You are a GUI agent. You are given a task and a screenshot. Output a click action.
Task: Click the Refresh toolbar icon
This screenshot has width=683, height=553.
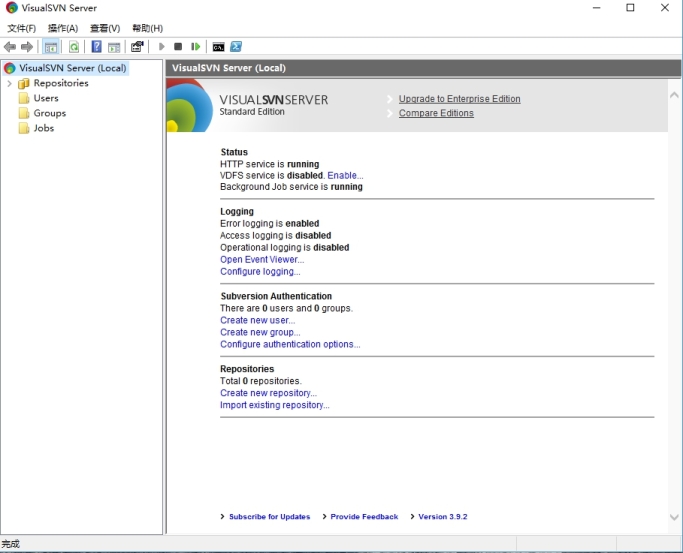(74, 47)
